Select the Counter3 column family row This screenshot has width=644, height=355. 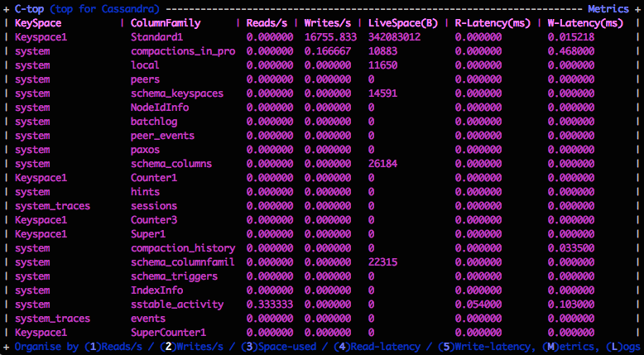pyautogui.click(x=322, y=220)
